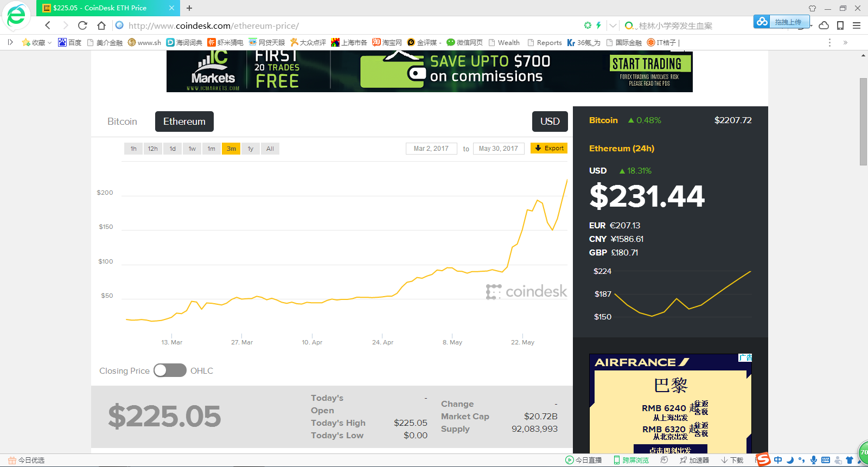Open the USD currency dropdown
The height and width of the screenshot is (467, 868).
550,121
